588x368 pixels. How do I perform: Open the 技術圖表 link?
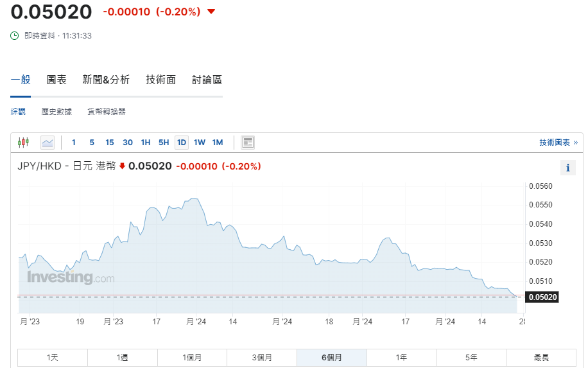[x=558, y=143]
